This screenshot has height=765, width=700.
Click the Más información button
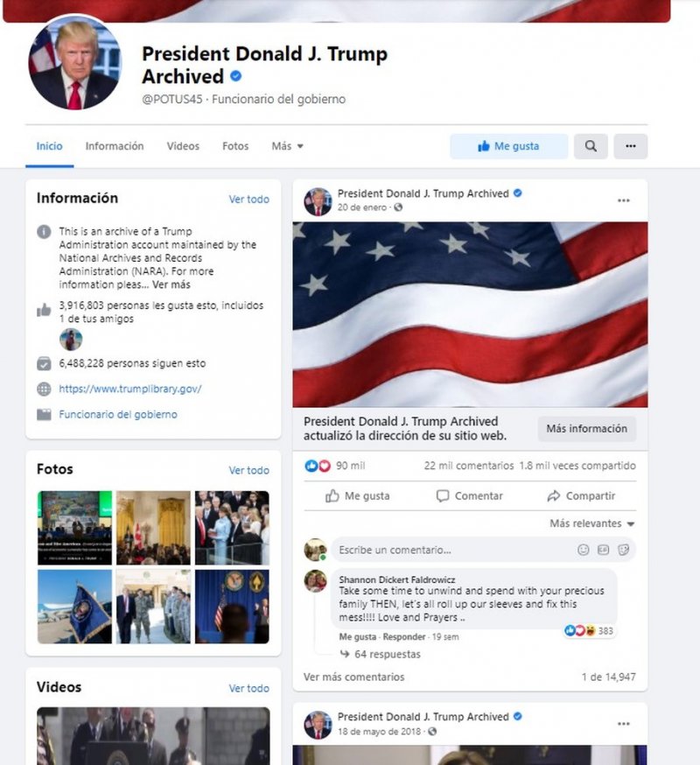click(x=587, y=429)
